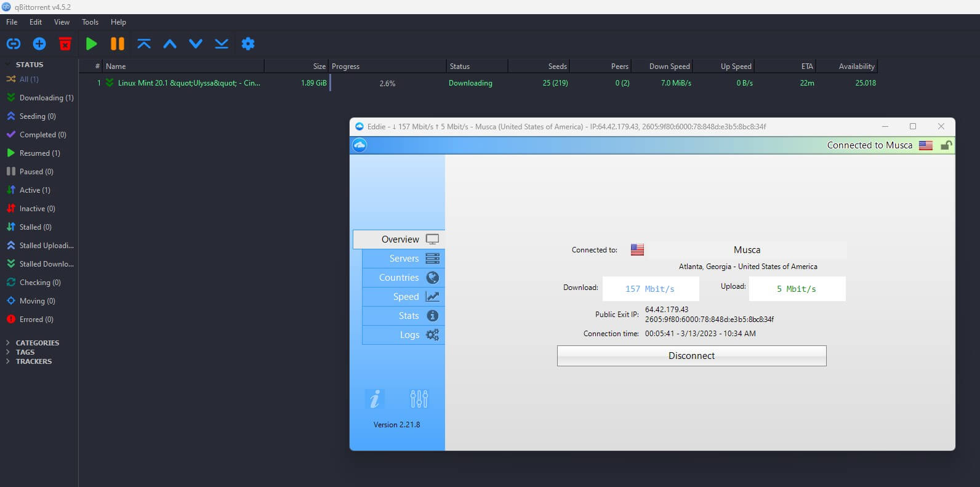This screenshot has width=980, height=487.
Task: Select the Stalled Uploading filter
Action: tap(39, 246)
